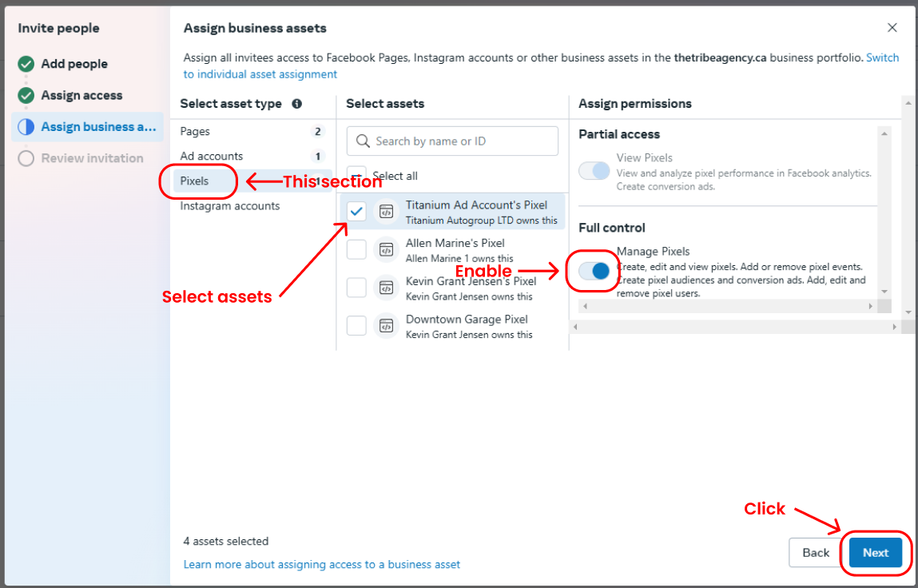This screenshot has width=918, height=588.
Task: Check the Allen Marine's Pixel checkbox
Action: point(356,250)
